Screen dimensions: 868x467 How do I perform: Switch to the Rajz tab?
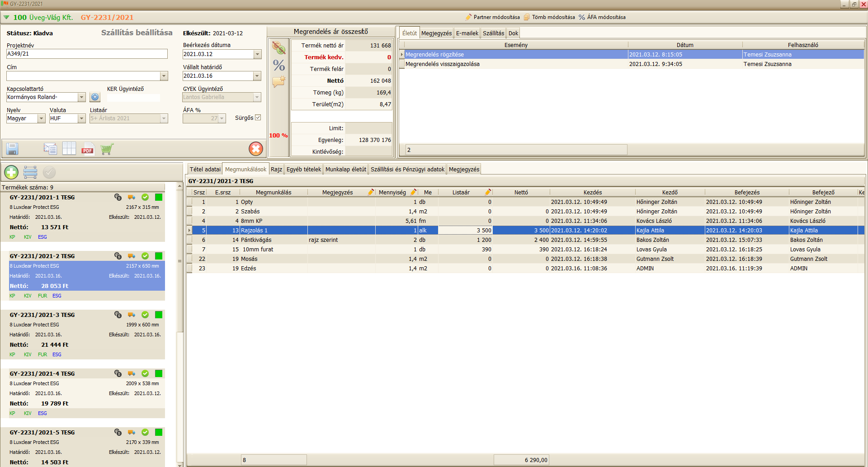click(276, 170)
